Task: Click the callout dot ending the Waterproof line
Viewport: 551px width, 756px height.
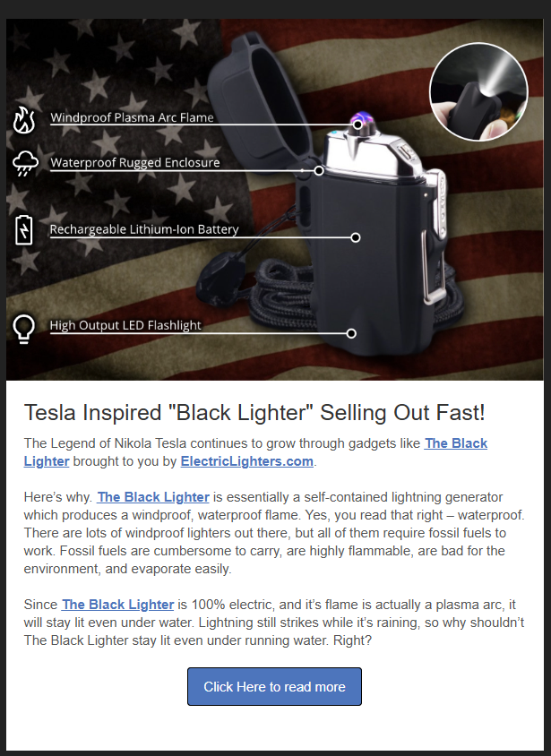Action: 319,170
